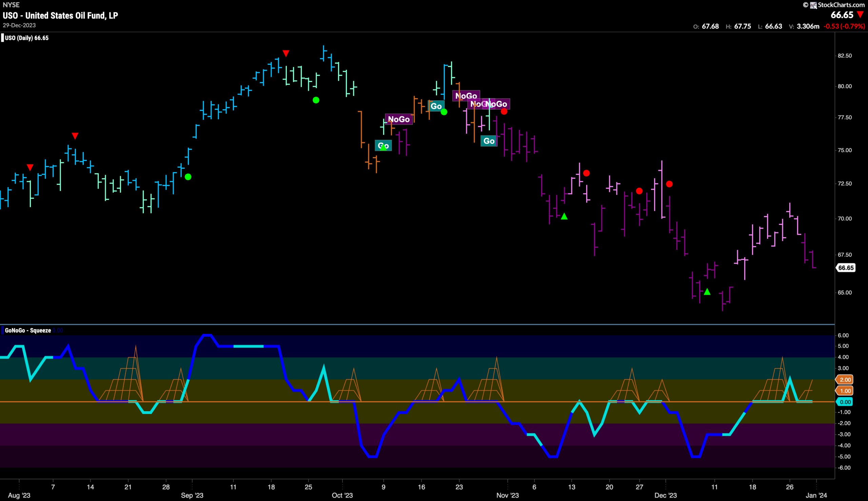
Task: Select the Go label near Oct 30
Action: point(489,141)
